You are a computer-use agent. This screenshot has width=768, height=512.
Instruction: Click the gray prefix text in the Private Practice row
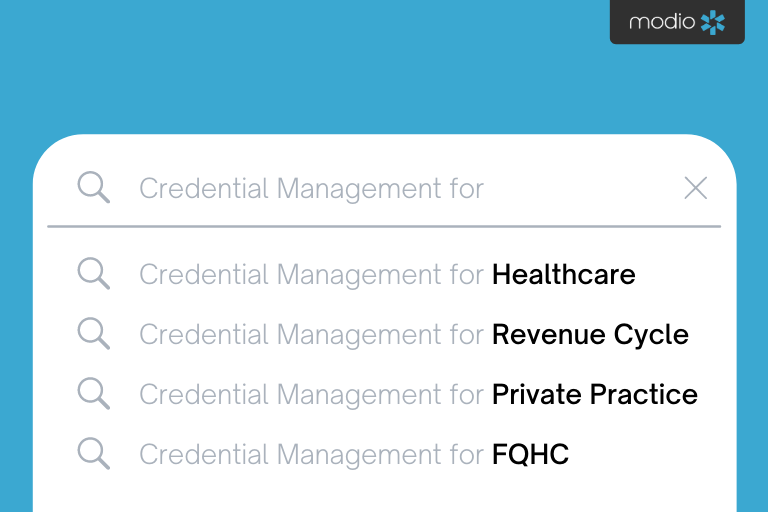(x=311, y=394)
